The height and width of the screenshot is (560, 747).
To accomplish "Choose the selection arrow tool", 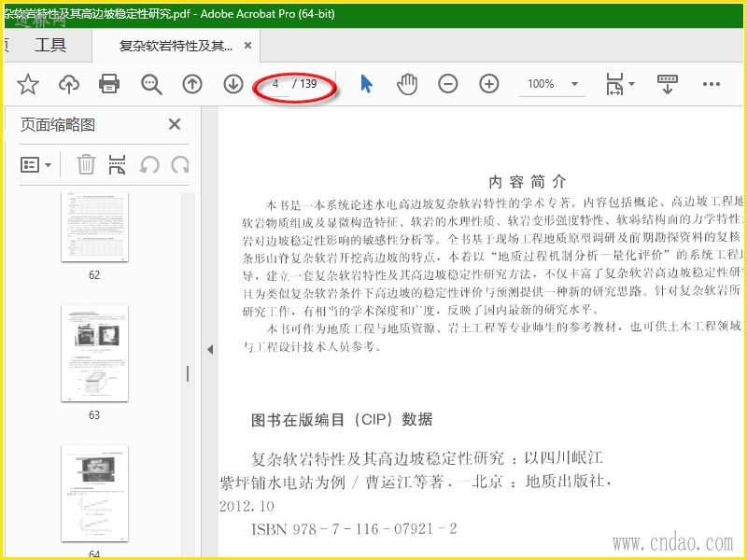I will tap(366, 84).
